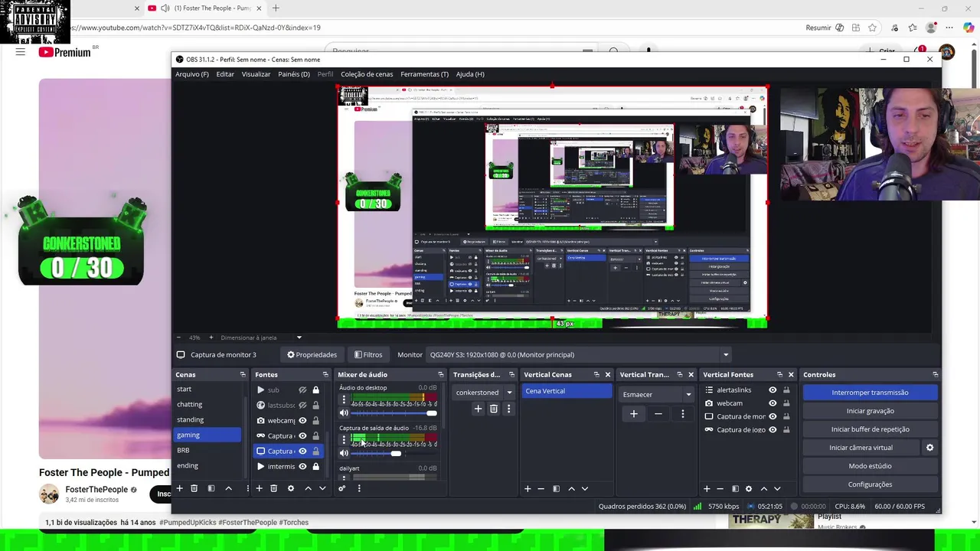
Task: Remove transition minus in Vertical Transições panel
Action: (658, 414)
